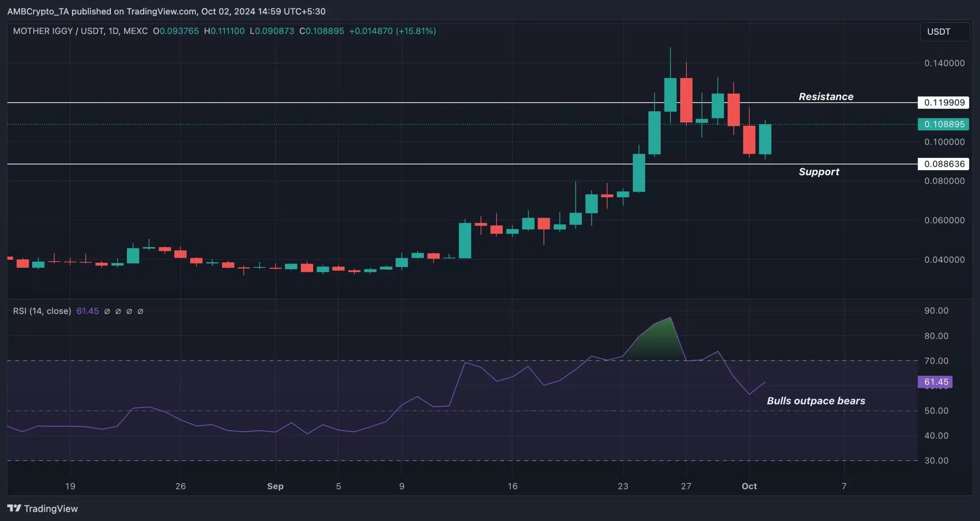980x521 pixels.
Task: Select the Bulls outpace bears text annotation
Action: 817,401
